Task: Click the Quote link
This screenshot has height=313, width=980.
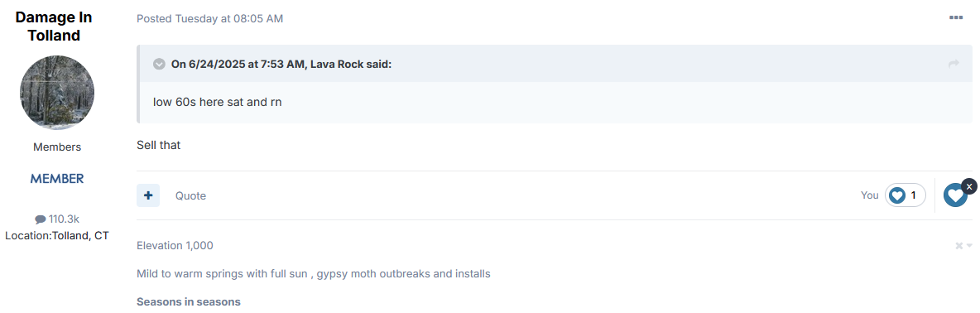Action: (x=190, y=195)
